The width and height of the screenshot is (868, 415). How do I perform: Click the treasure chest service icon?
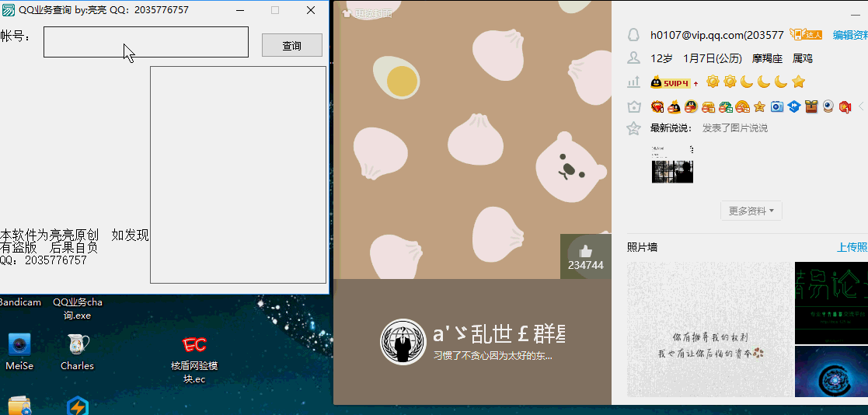pyautogui.click(x=810, y=106)
